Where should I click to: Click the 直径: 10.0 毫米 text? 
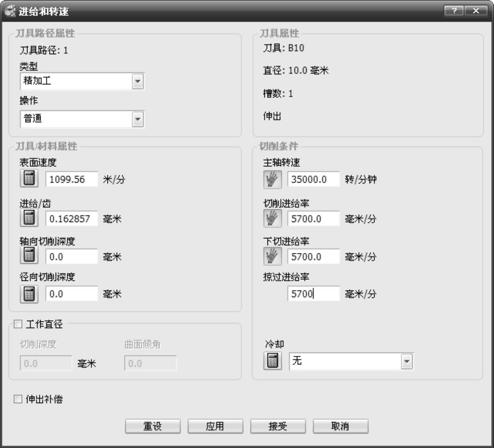coord(296,70)
